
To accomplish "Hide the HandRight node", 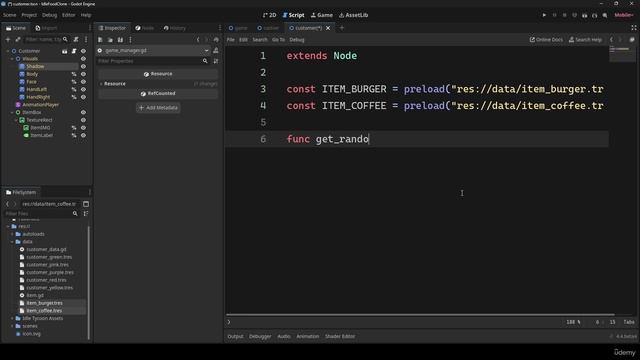I will point(83,97).
